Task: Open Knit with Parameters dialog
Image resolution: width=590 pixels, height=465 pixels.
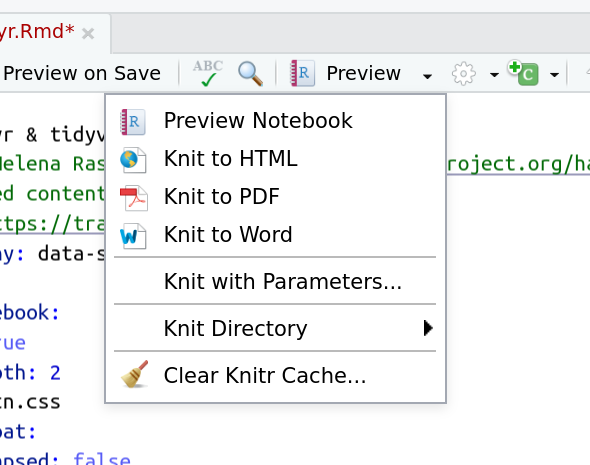Action: 275,281
